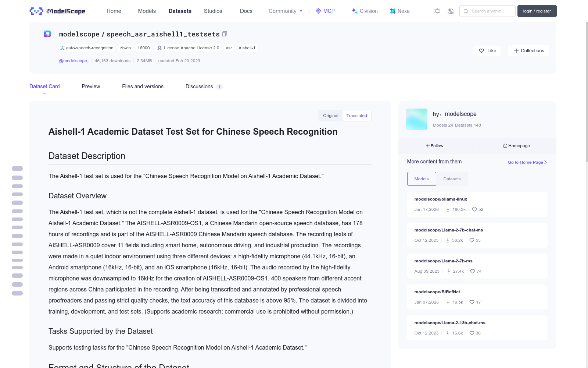Click the login / register button

[x=537, y=11]
